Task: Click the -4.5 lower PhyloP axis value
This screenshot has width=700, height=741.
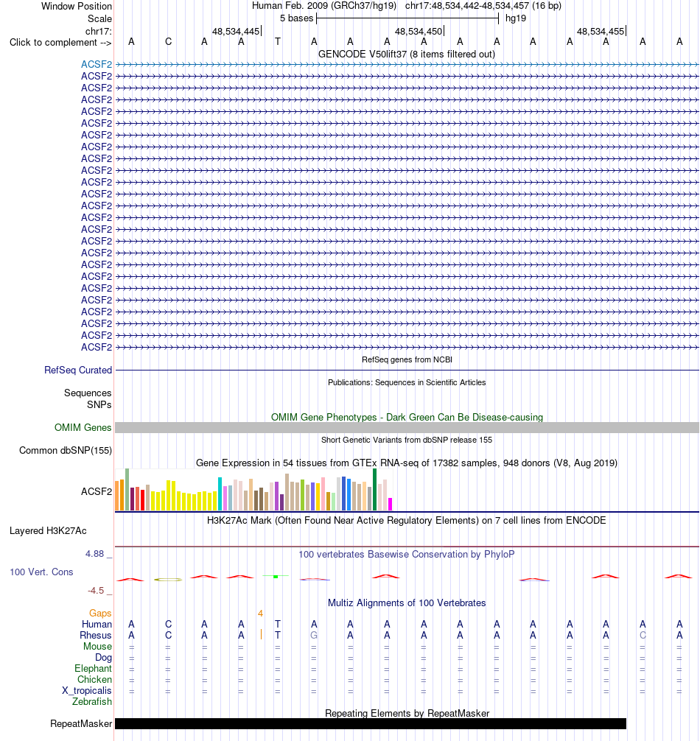Action: tap(96, 591)
